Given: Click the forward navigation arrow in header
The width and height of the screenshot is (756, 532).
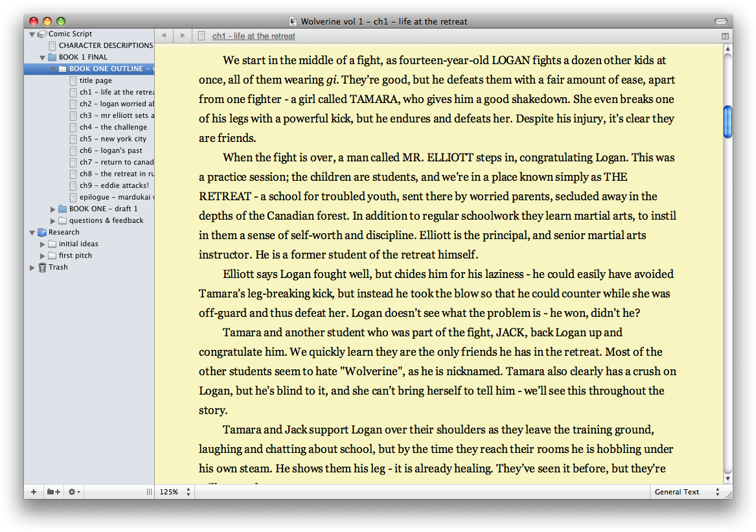Looking at the screenshot, I should [182, 36].
